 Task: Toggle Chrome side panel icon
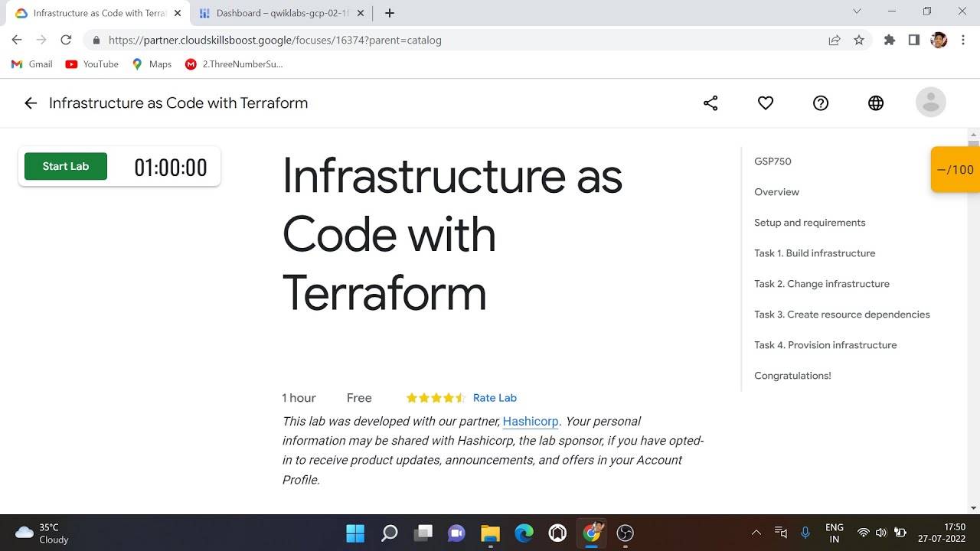tap(913, 40)
